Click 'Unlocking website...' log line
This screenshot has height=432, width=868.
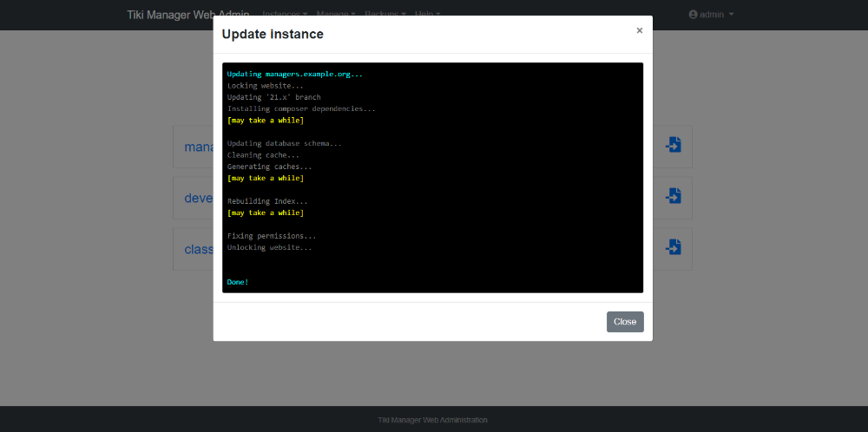pyautogui.click(x=270, y=247)
